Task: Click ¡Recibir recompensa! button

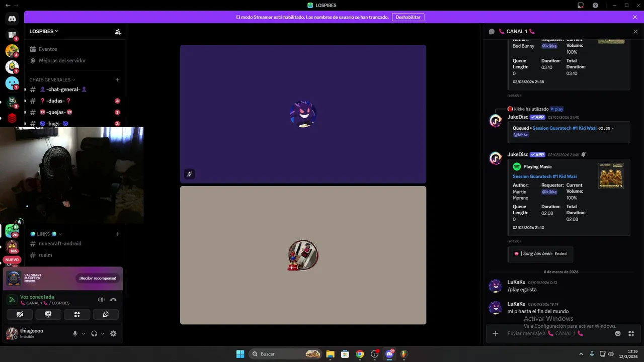Action: coord(98,278)
